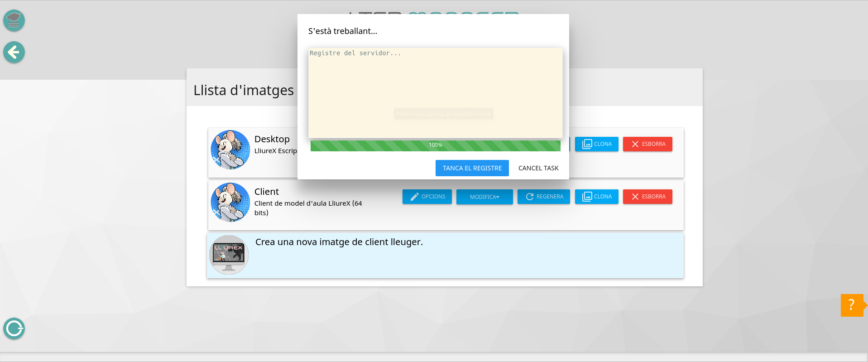868x362 pixels.
Task: Click pencil icon in Client's Opcions button
Action: (x=414, y=197)
